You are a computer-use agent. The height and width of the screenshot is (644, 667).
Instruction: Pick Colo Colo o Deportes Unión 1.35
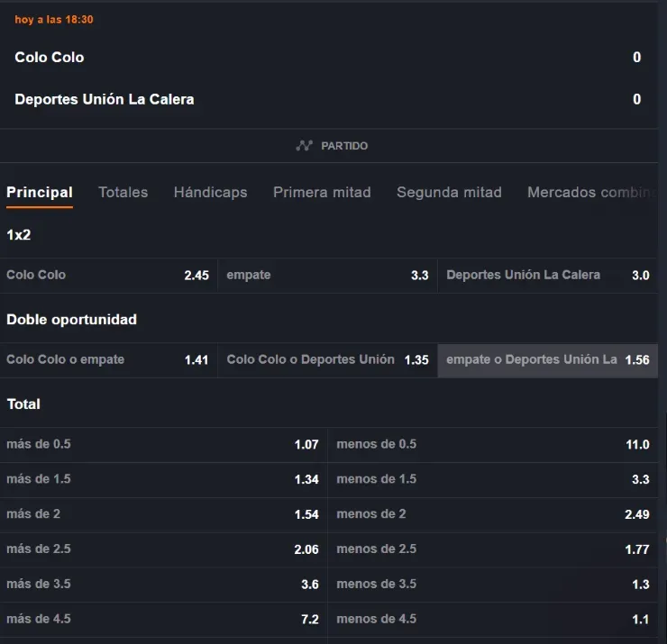coord(328,359)
